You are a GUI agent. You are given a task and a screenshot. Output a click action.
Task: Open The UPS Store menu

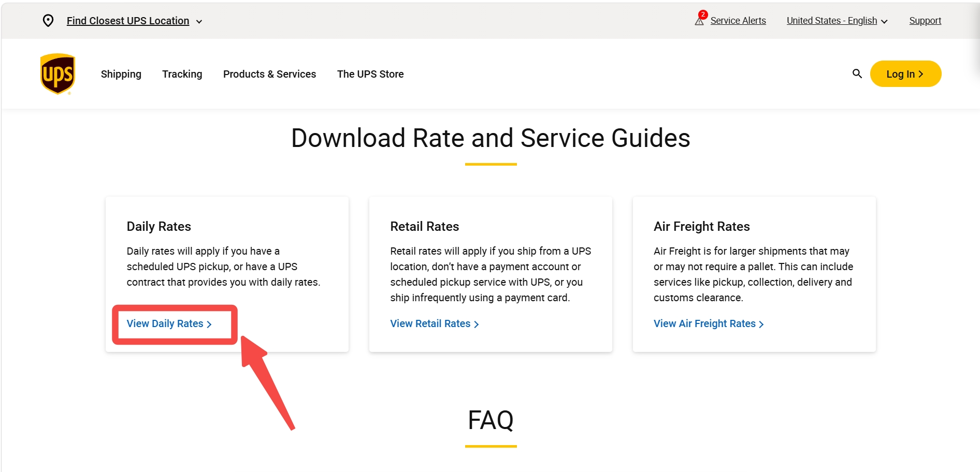click(x=370, y=74)
